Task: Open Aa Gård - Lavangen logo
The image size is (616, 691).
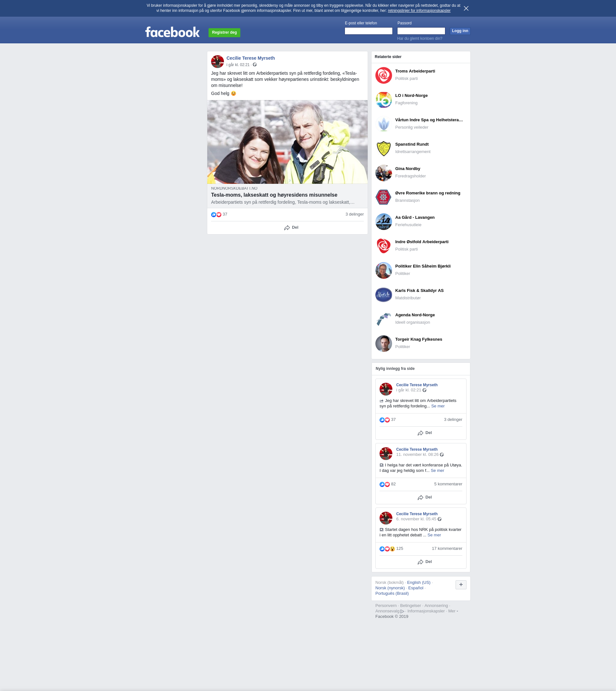Action: [383, 221]
